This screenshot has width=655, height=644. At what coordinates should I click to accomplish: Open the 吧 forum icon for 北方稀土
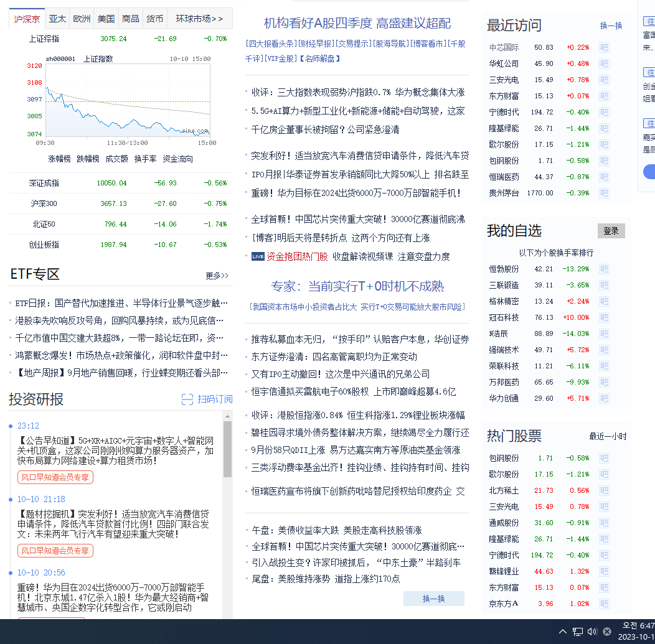coord(603,491)
